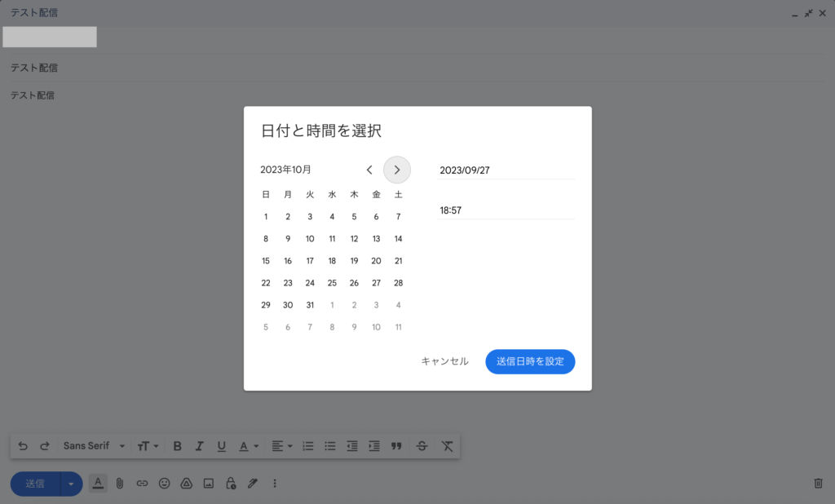Go to next month in calendar

[397, 170]
